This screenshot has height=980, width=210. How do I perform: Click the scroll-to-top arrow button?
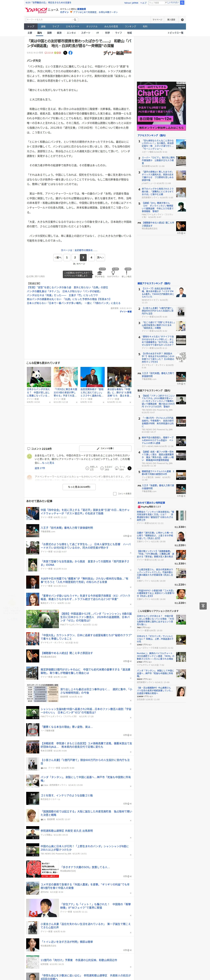(x=203, y=606)
